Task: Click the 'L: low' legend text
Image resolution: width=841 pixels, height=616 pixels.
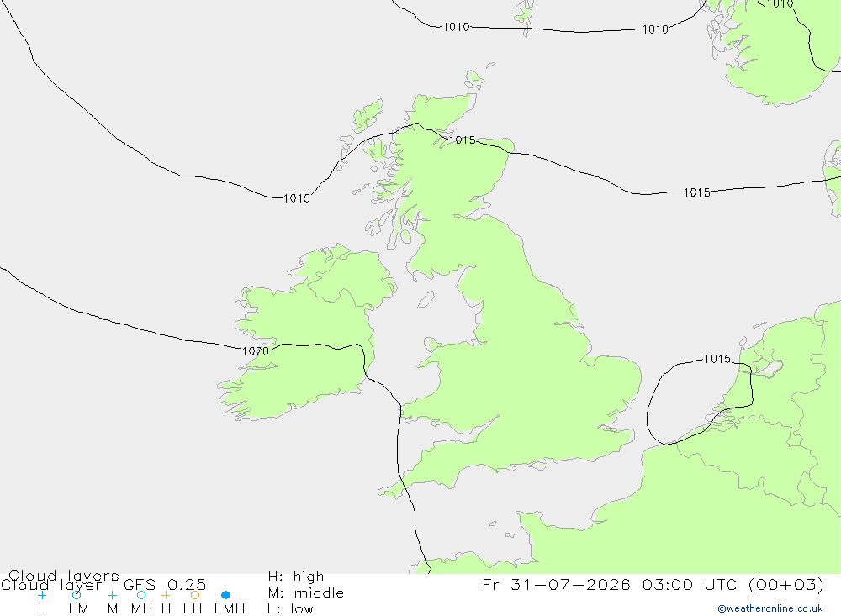Action: 290,609
